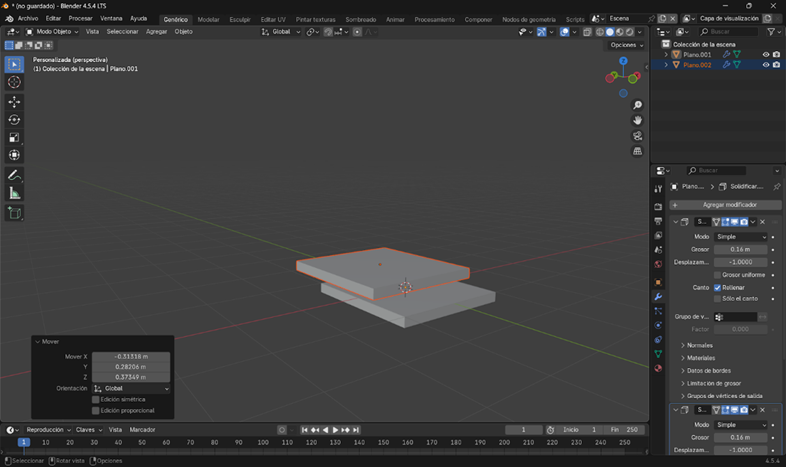This screenshot has width=786, height=467.
Task: Switch to the Modelar workspace tab
Action: [x=208, y=19]
